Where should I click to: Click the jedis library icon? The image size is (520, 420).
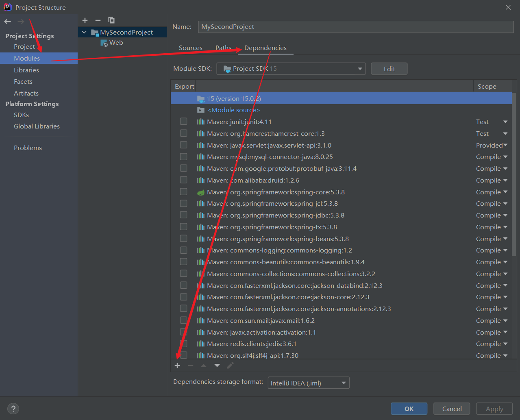[x=201, y=344]
